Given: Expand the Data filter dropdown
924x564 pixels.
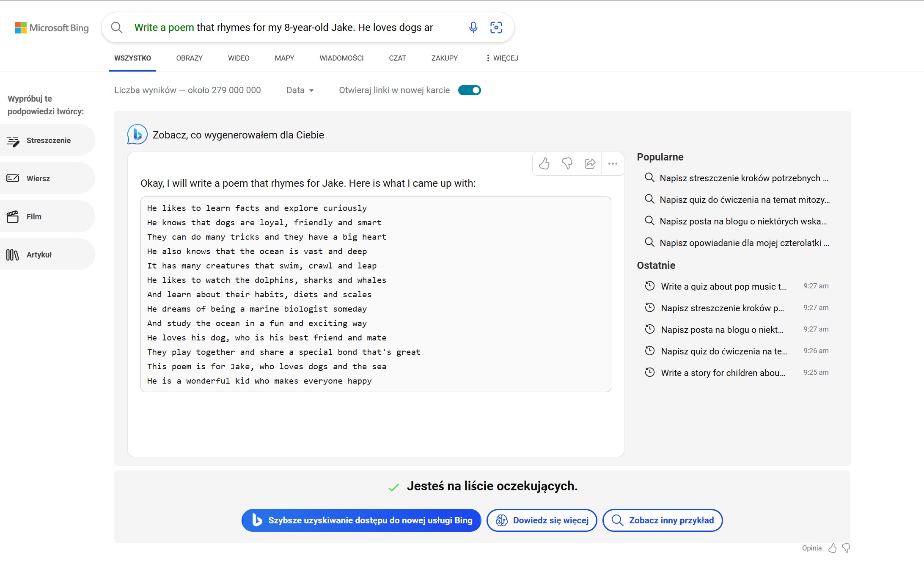Looking at the screenshot, I should click(300, 90).
